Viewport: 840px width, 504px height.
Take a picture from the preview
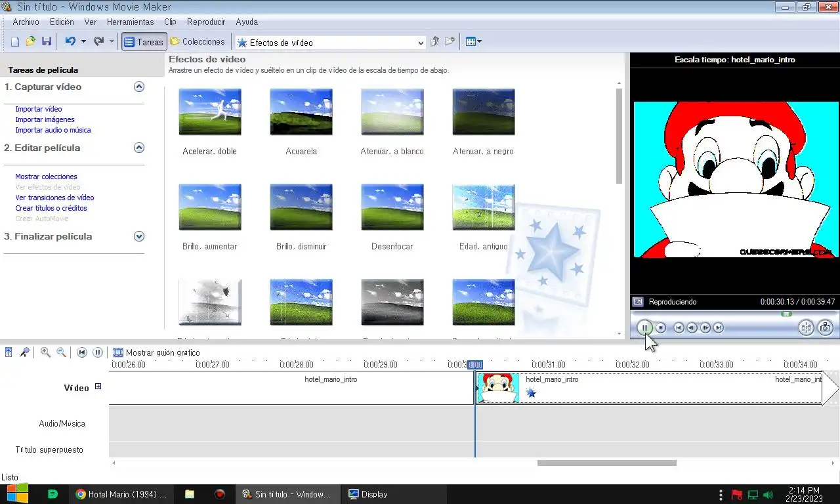pos(826,327)
